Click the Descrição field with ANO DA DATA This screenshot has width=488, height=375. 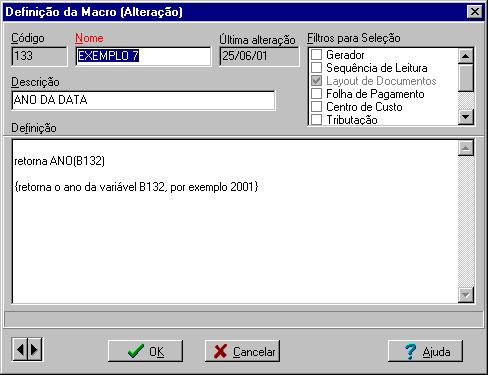[x=143, y=100]
